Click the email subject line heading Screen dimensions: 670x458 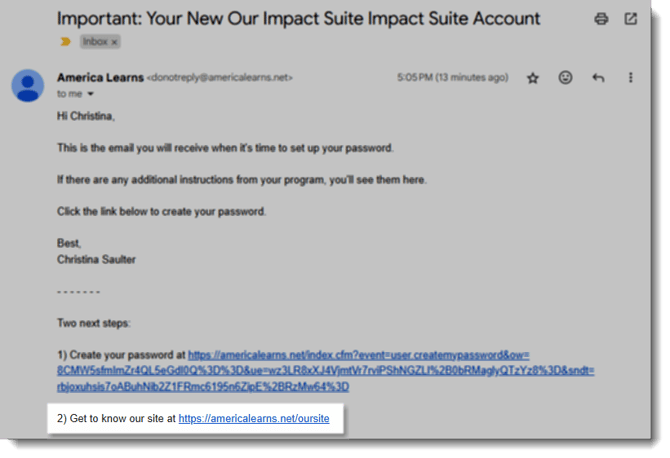298,19
